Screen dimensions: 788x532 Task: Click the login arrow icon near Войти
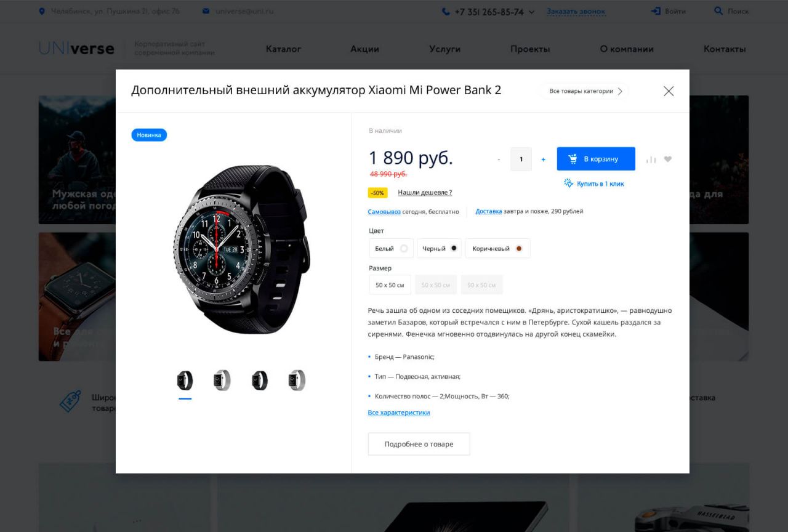[656, 11]
